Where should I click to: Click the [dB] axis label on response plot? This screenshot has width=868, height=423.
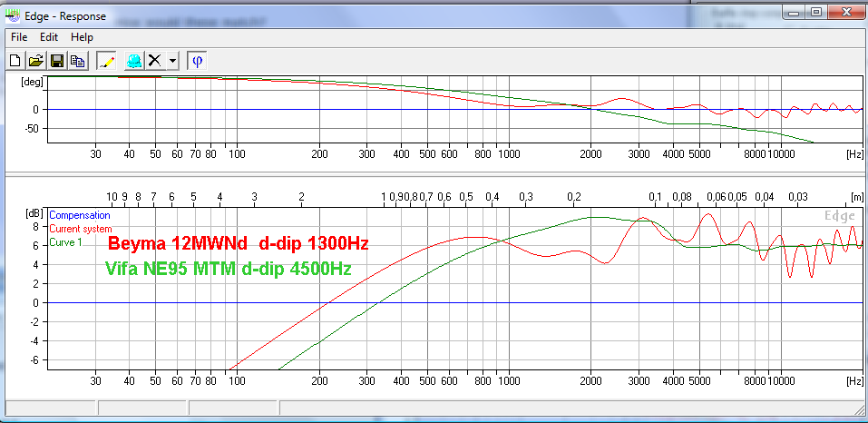pyautogui.click(x=34, y=212)
